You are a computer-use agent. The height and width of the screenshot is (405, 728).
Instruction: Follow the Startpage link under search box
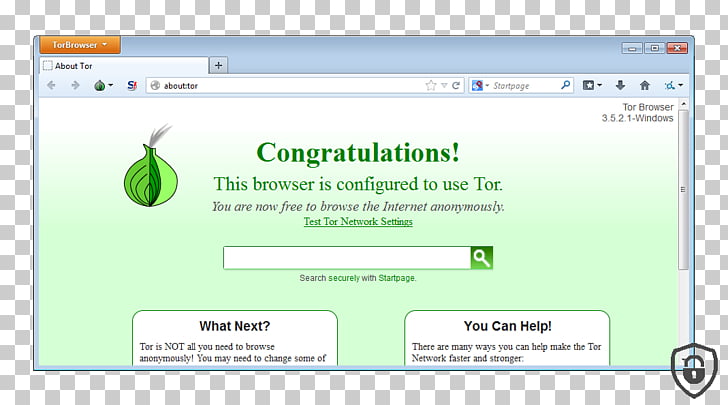click(x=396, y=278)
